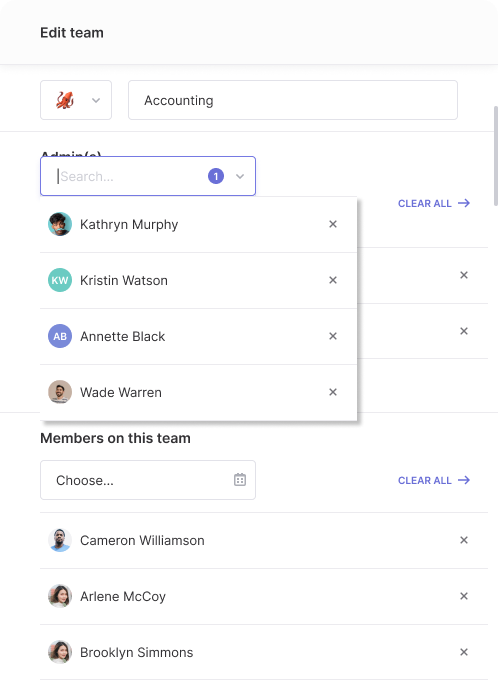Click Wade Warren's avatar photo
The image size is (498, 692).
pos(60,392)
